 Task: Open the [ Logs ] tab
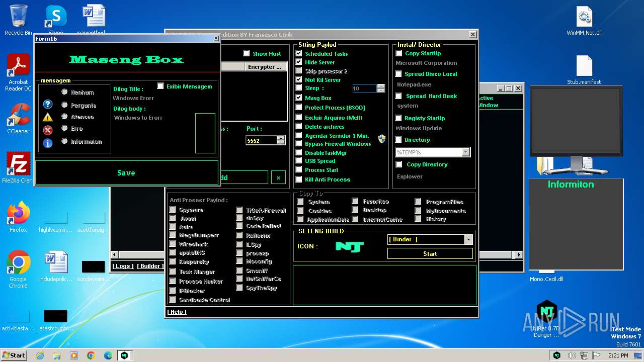tap(123, 266)
